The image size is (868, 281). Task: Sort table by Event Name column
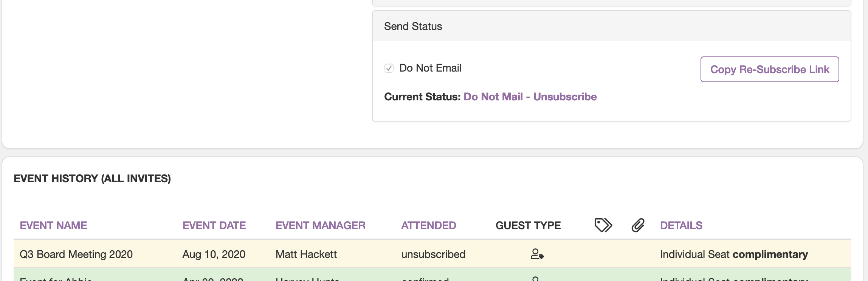coord(53,225)
